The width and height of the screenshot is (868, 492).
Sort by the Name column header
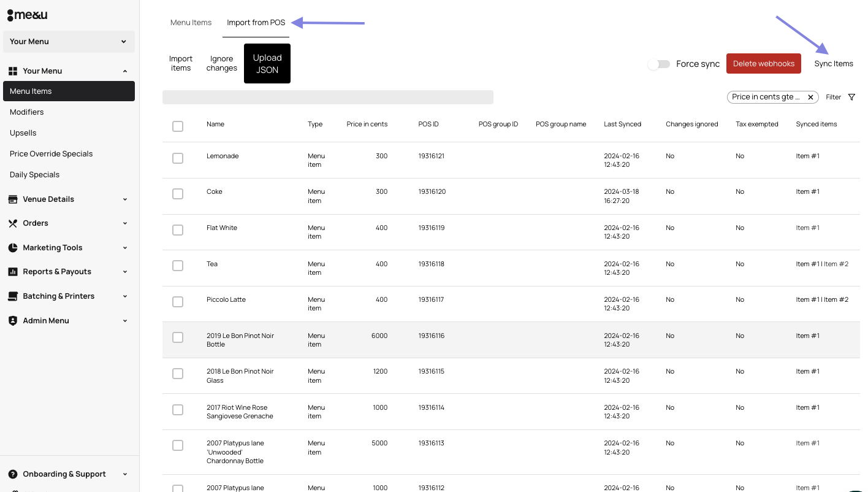[x=215, y=125]
